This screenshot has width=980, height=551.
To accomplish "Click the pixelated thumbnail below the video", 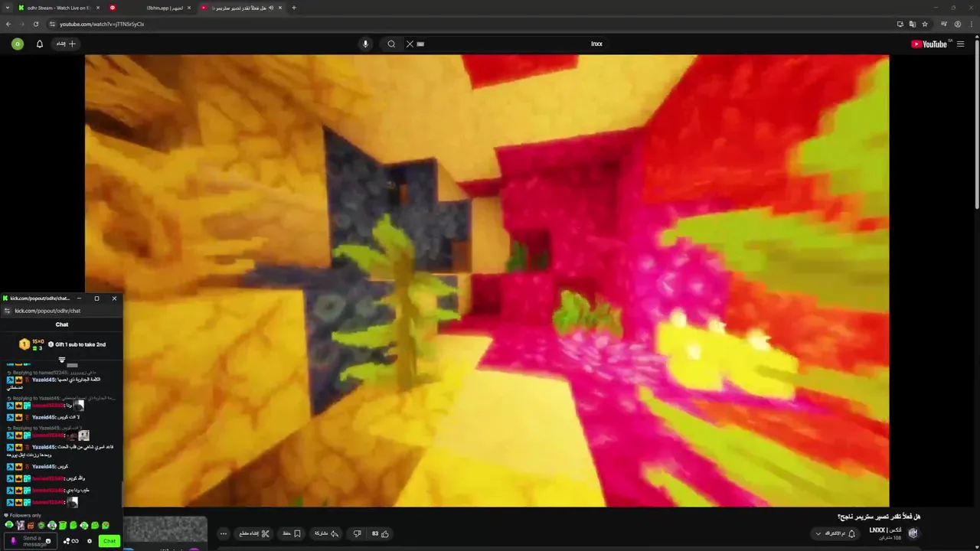I will (x=166, y=529).
